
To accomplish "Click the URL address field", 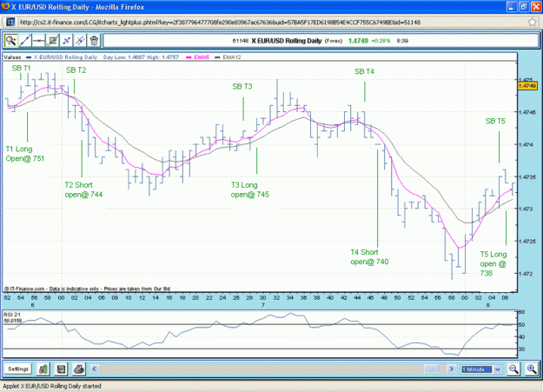I will point(220,23).
